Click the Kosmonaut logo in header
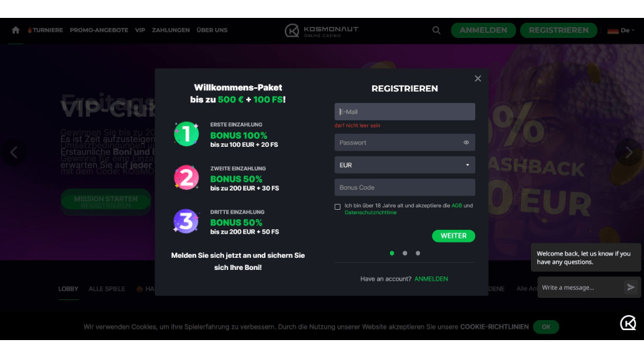644x358 pixels. click(x=322, y=30)
